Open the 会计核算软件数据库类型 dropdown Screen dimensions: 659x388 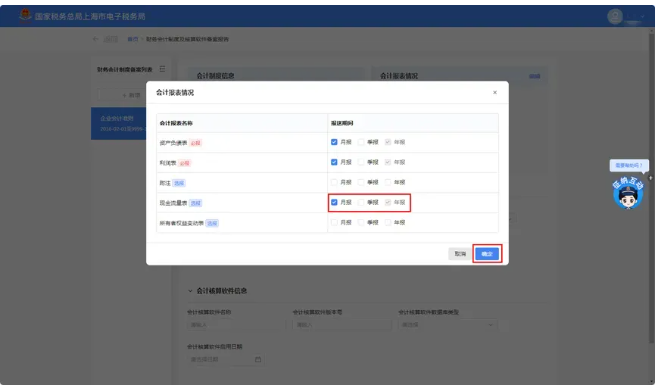pyautogui.click(x=447, y=325)
